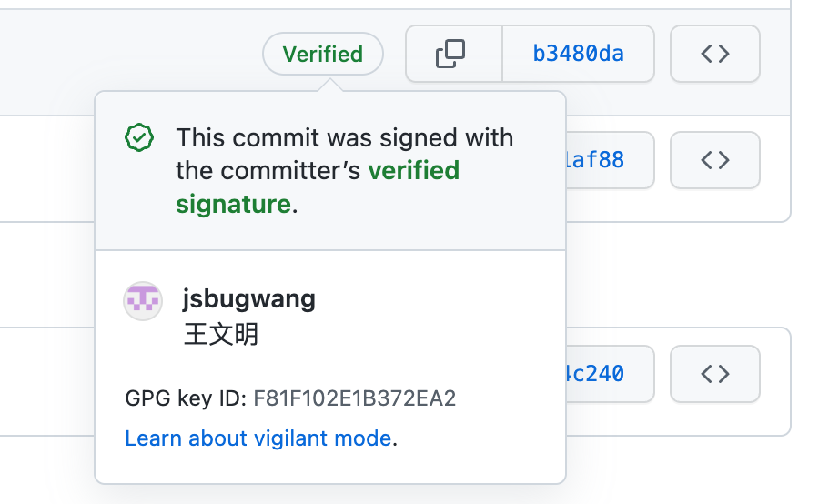
Task: Click GPG key ID F81F102E1B372EA2
Action: tap(354, 398)
